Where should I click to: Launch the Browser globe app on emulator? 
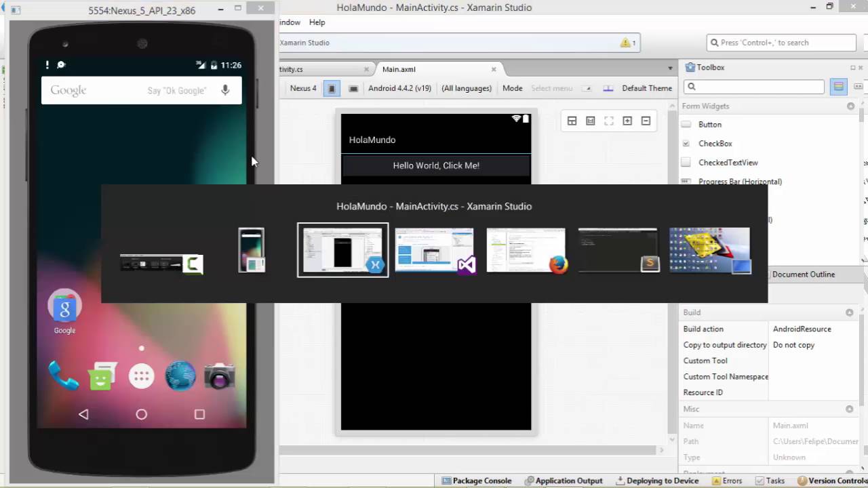pyautogui.click(x=180, y=376)
